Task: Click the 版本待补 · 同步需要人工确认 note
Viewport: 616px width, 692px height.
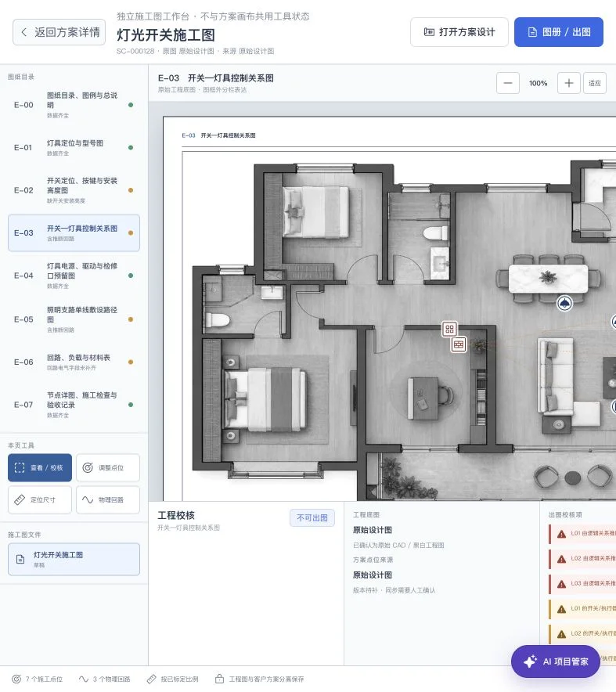Action: tap(394, 590)
